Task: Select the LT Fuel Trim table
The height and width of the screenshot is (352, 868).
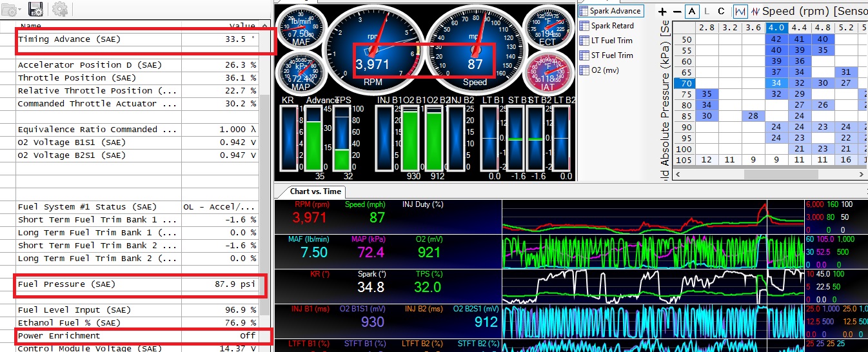Action: click(611, 40)
